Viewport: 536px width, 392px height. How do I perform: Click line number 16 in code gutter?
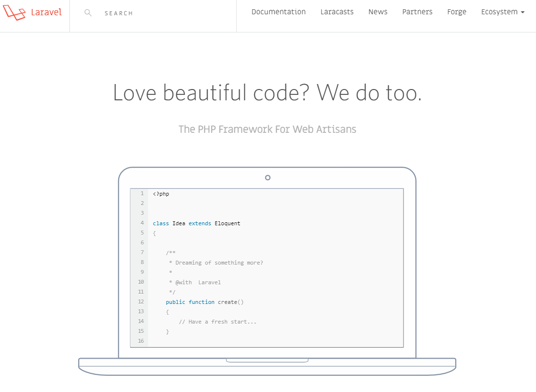(141, 341)
